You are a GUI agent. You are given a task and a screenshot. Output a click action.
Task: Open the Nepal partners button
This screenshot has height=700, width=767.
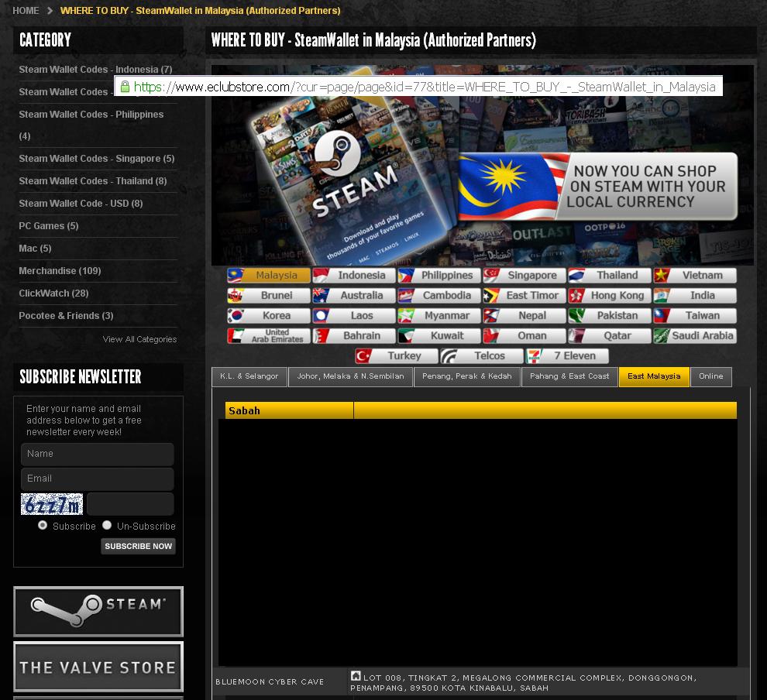[524, 316]
